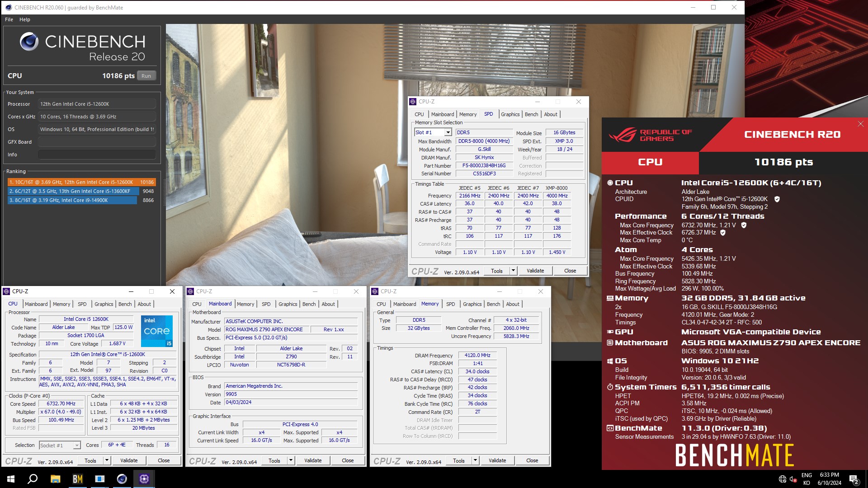Click verified shield next to CPUID

pos(777,199)
